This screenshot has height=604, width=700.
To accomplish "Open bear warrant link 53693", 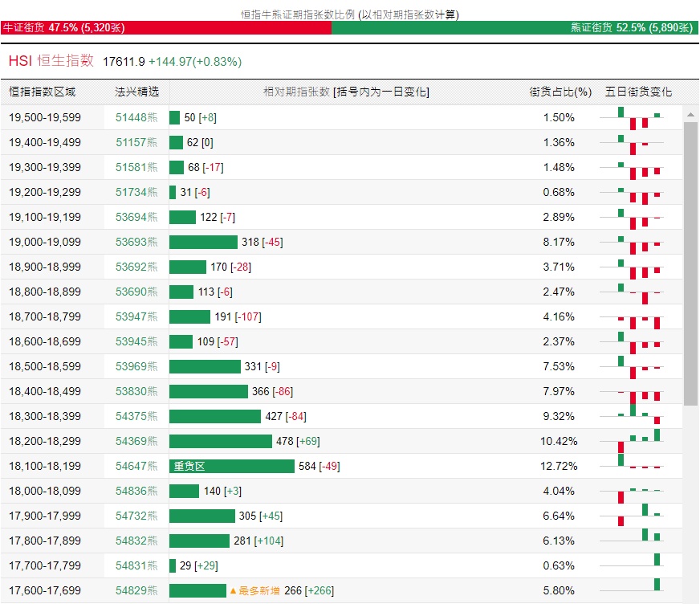I will (136, 242).
